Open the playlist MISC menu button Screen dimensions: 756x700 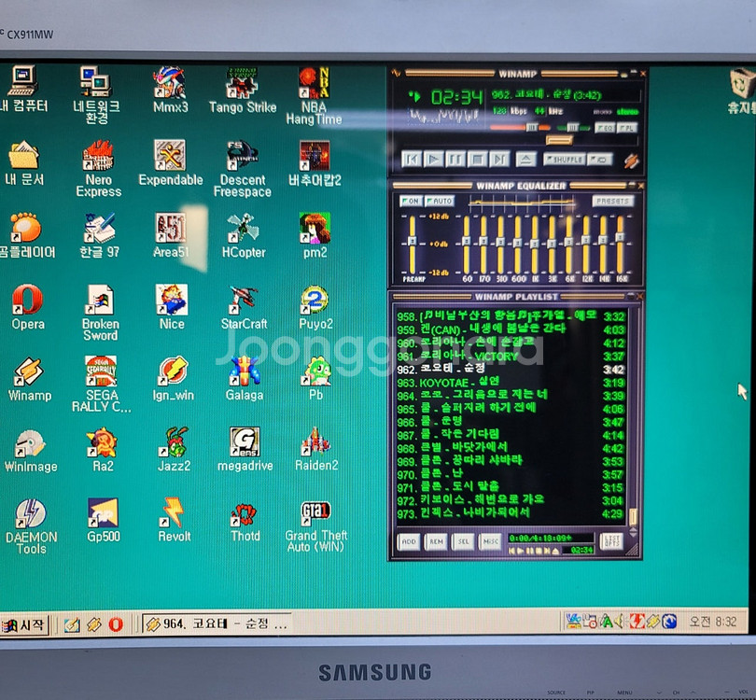490,541
